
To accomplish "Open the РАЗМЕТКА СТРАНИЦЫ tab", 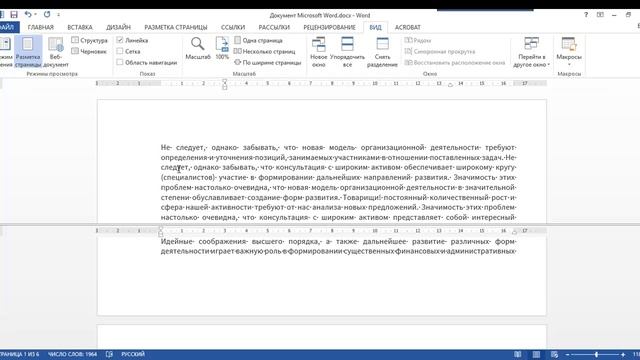I will pyautogui.click(x=176, y=27).
